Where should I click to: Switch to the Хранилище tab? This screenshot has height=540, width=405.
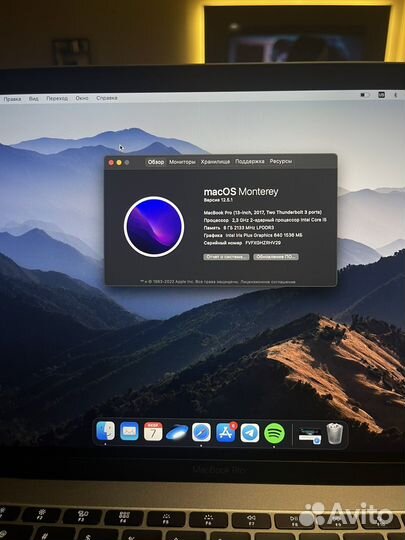click(x=215, y=162)
